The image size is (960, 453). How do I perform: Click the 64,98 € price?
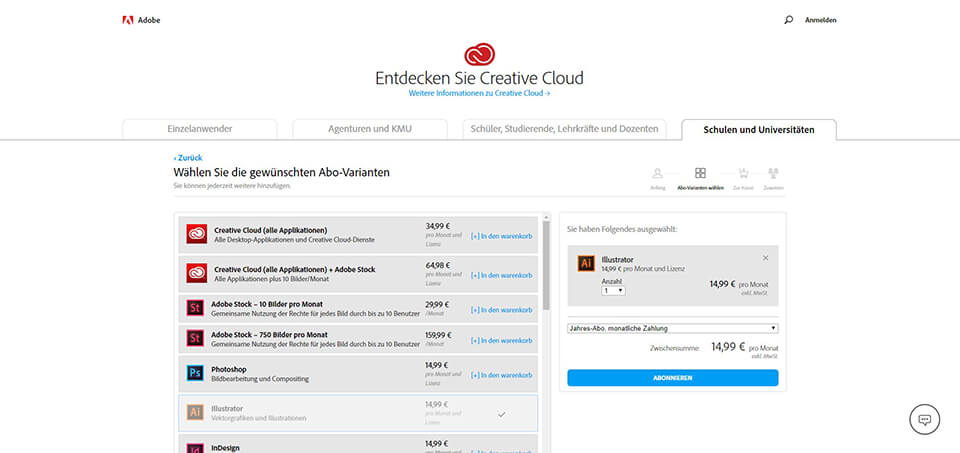click(438, 265)
